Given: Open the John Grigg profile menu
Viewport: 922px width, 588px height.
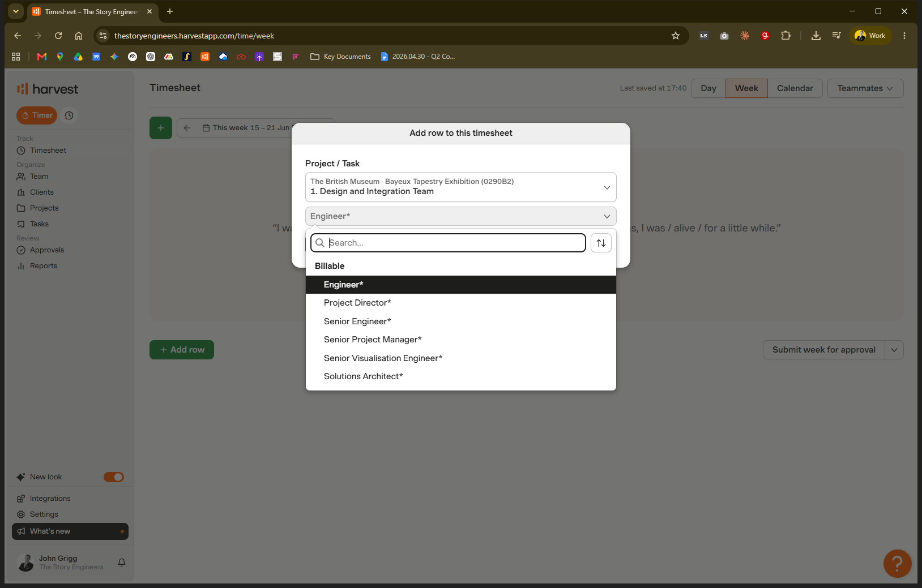Looking at the screenshot, I should coord(60,563).
